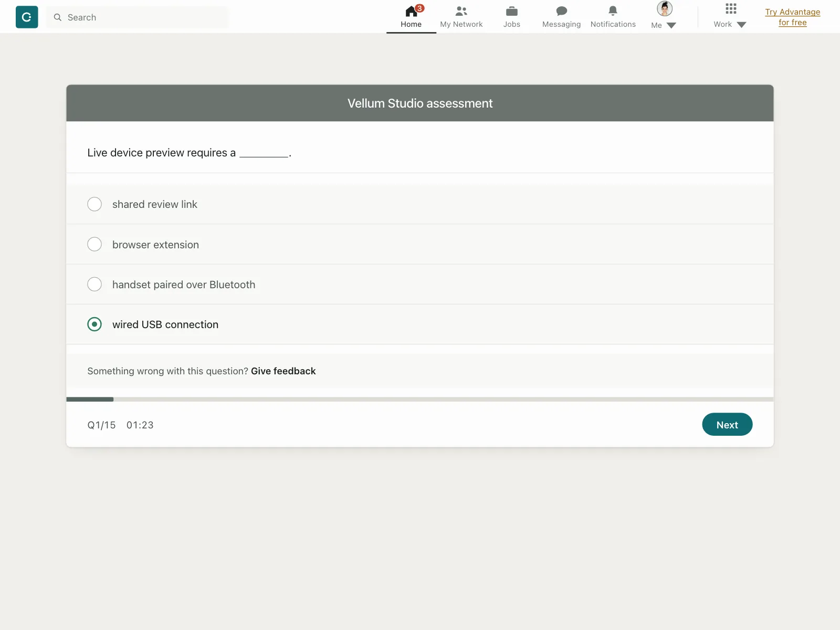Open My Network people icon

(x=461, y=11)
